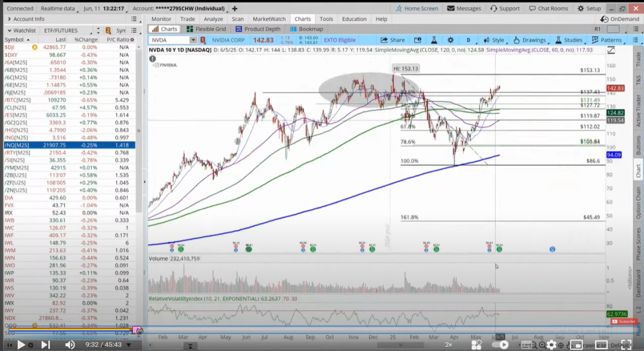Viewport: 644px width, 351px height.
Task: Customize watchlist columns gear icon
Action: tap(132, 40)
